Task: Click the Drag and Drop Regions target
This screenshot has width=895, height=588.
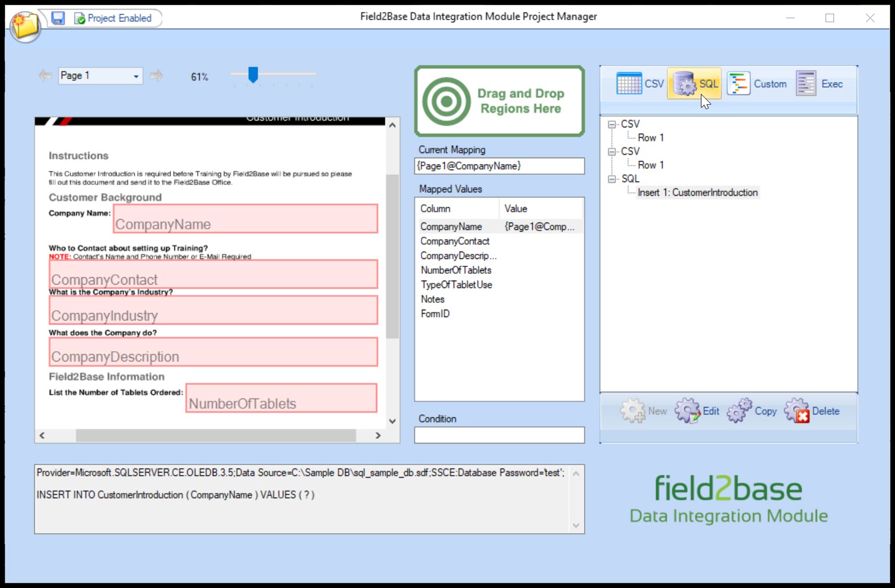Action: pyautogui.click(x=499, y=101)
